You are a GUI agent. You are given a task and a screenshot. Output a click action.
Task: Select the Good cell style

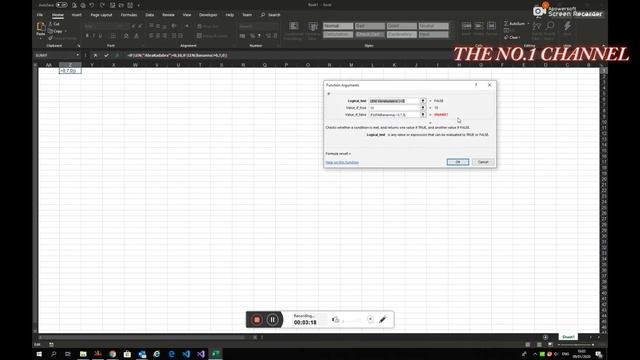(402, 26)
